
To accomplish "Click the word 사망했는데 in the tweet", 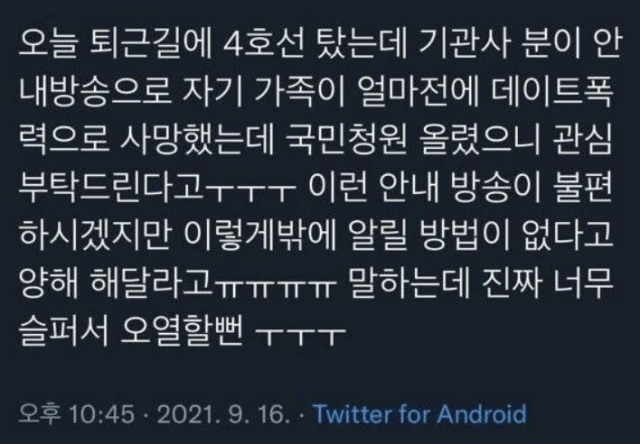I will pos(198,141).
